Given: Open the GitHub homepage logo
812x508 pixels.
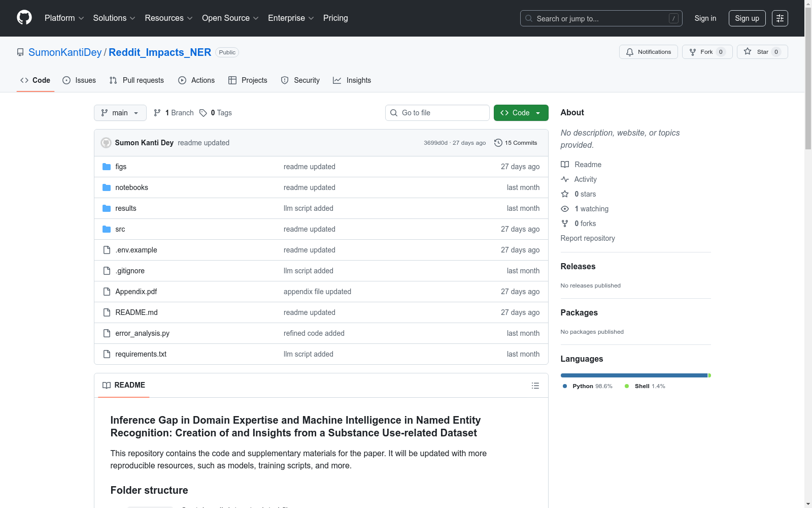Looking at the screenshot, I should click(24, 18).
